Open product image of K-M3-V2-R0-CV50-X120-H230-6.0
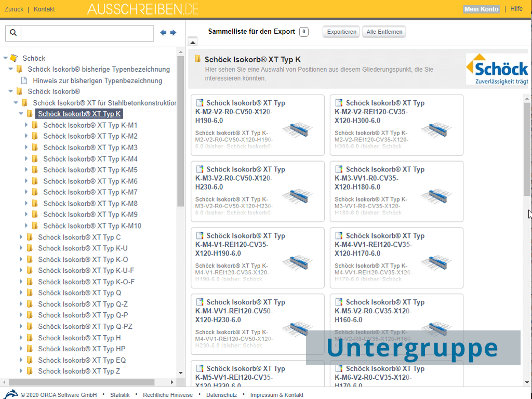 point(298,196)
